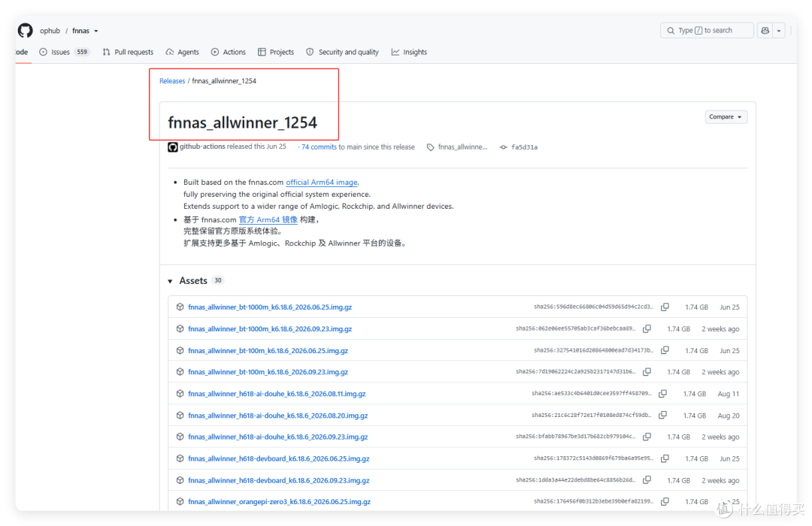
Task: Click the tag icon beside fnnas_allwinne...
Action: pyautogui.click(x=430, y=147)
